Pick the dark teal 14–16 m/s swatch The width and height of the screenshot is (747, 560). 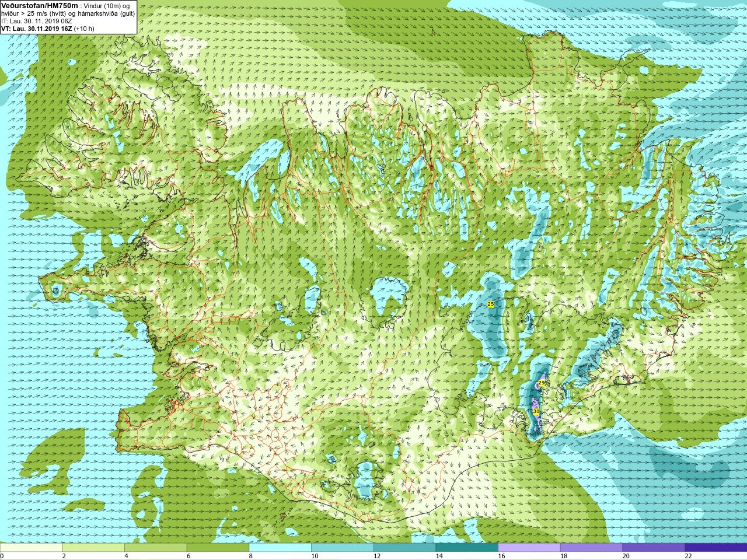coord(467,548)
